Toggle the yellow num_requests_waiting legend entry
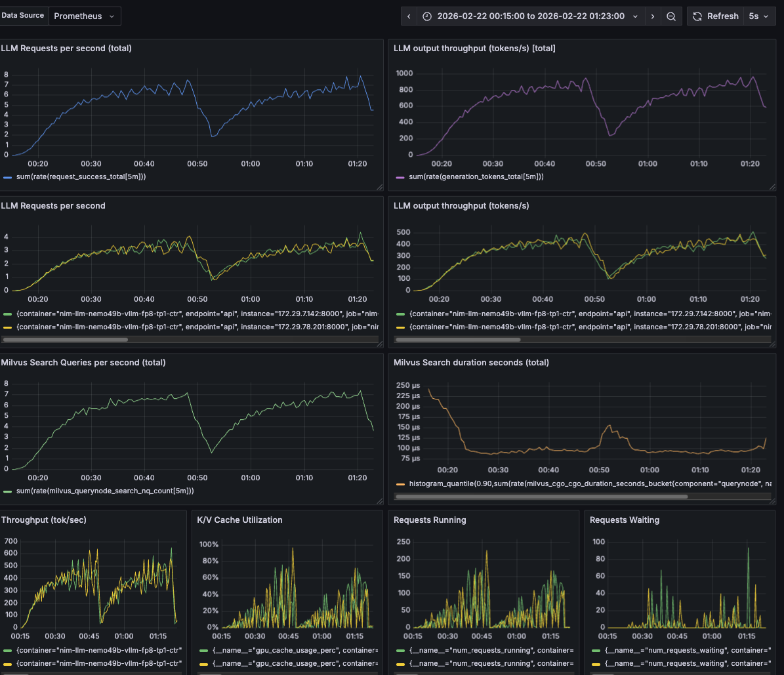Image resolution: width=784 pixels, height=675 pixels. coord(688,663)
